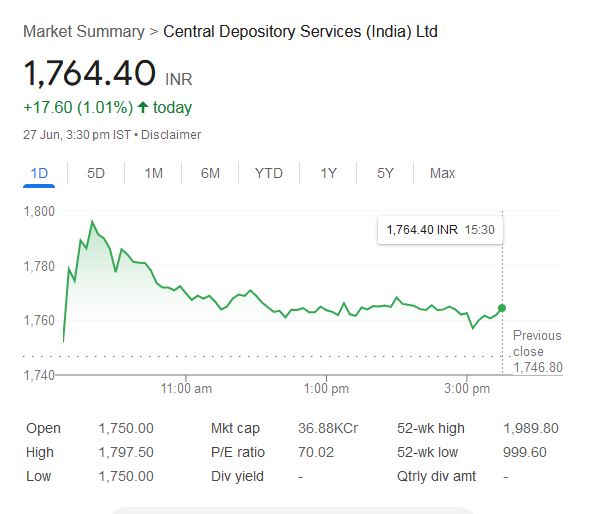Viewport: 616px width, 514px height.
Task: Click the 1,764.40 INR 15:30 tooltip
Action: click(x=441, y=230)
